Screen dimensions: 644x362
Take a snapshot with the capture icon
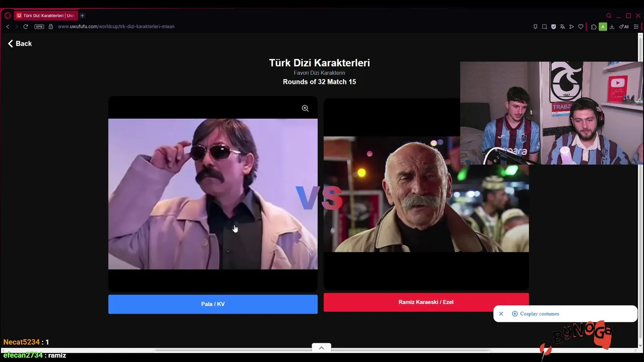pyautogui.click(x=544, y=27)
